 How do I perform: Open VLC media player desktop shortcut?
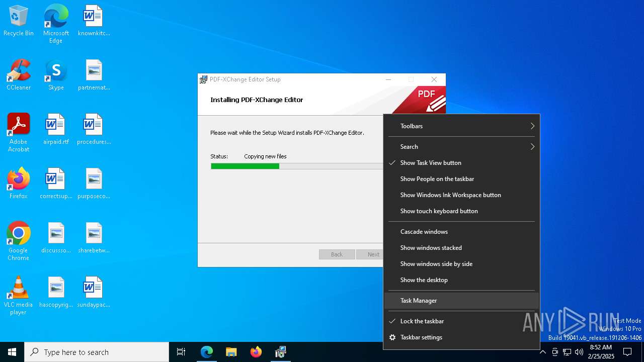[19, 296]
